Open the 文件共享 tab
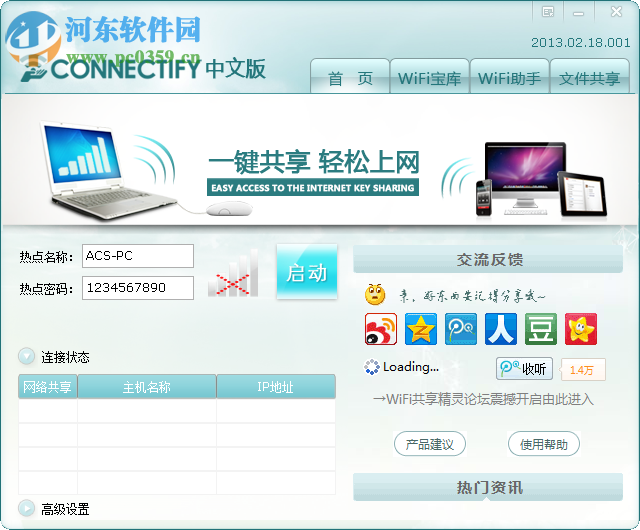 pyautogui.click(x=590, y=76)
